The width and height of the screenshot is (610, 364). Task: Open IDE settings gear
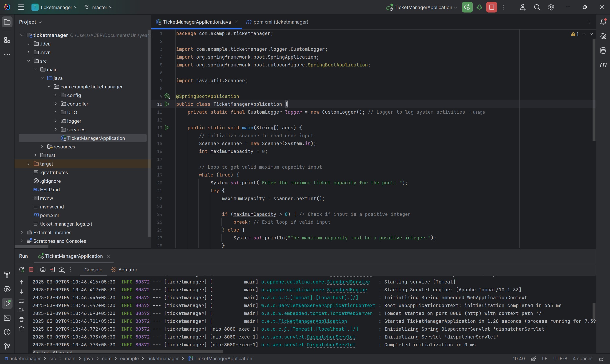coord(551,7)
